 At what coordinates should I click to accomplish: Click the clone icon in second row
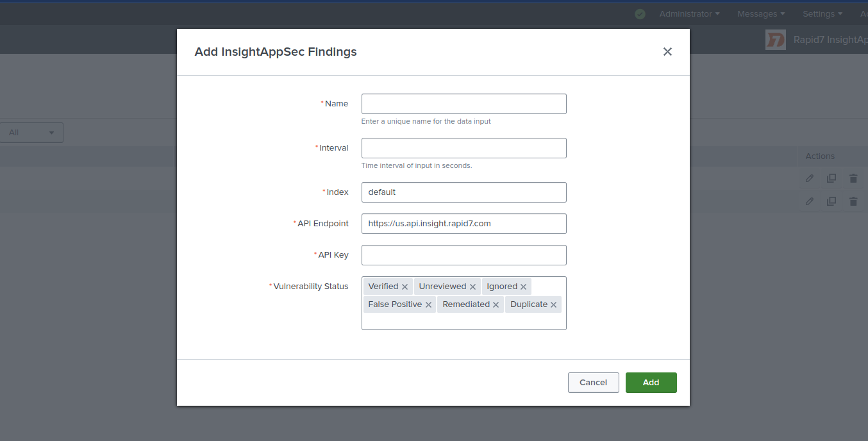(831, 201)
